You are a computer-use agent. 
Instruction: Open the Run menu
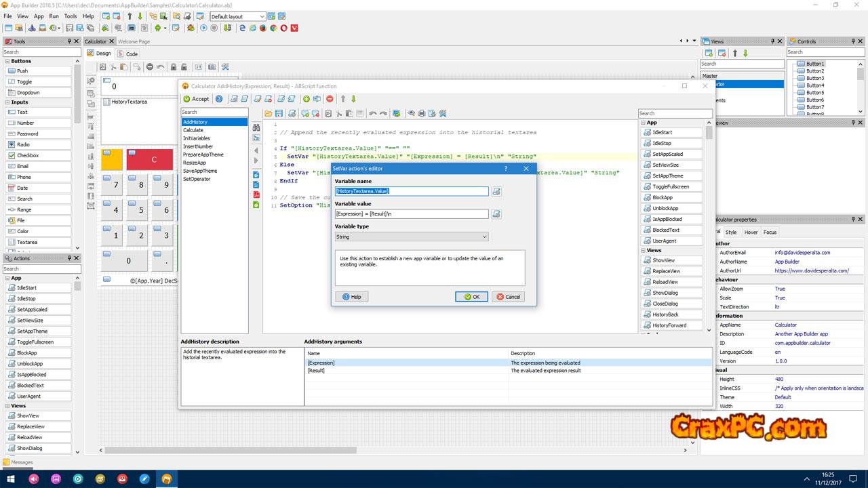pos(54,16)
